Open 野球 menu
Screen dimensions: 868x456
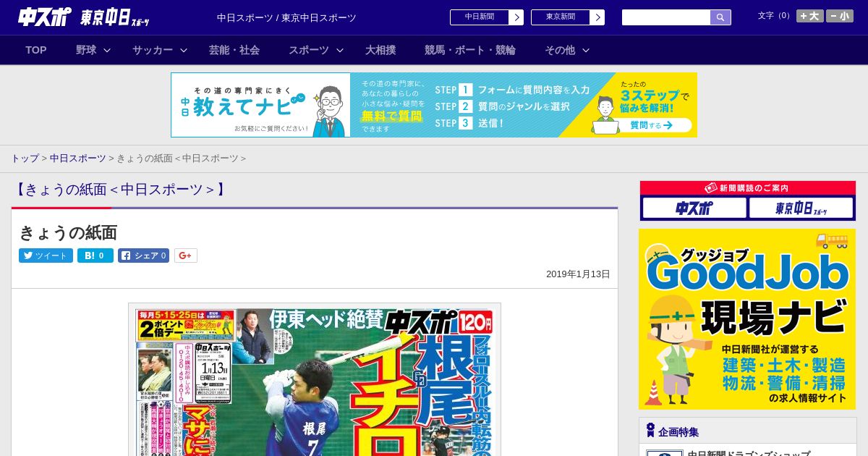[86, 50]
